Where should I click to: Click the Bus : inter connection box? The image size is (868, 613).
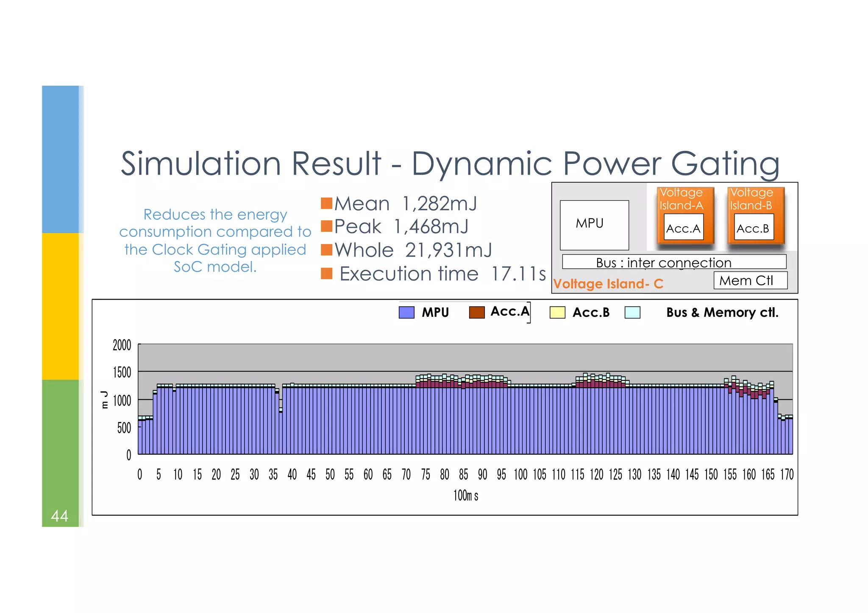tap(673, 262)
